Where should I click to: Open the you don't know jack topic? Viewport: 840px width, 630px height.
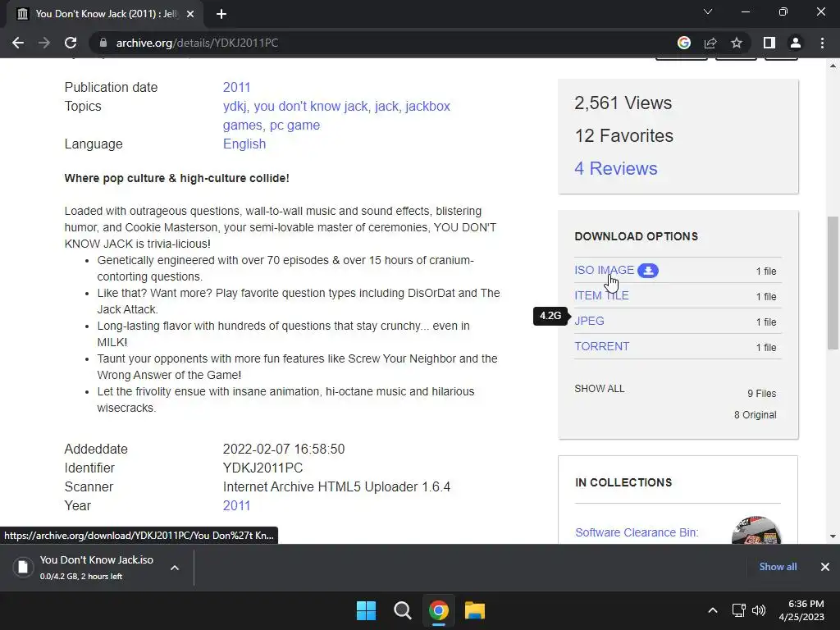click(x=311, y=106)
